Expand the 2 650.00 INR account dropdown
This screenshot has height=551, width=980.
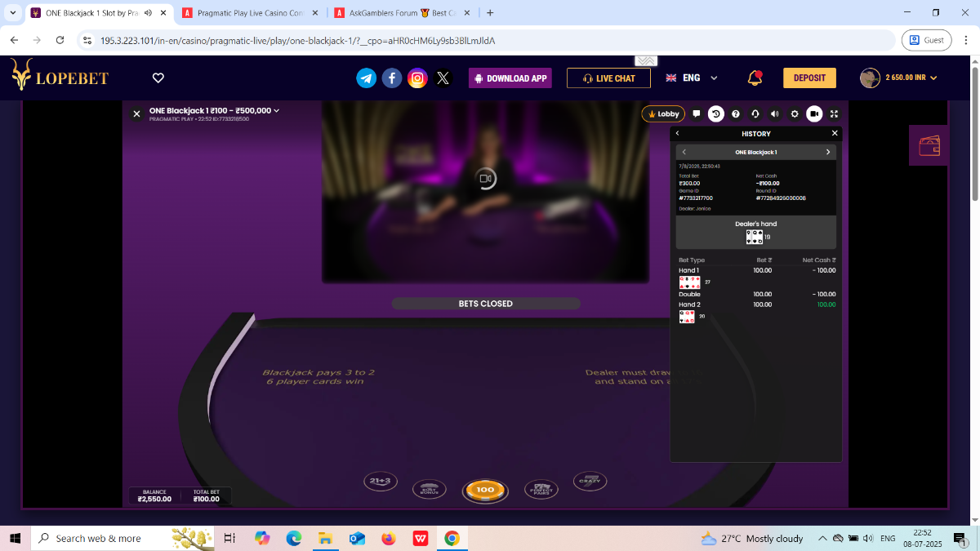click(x=898, y=78)
